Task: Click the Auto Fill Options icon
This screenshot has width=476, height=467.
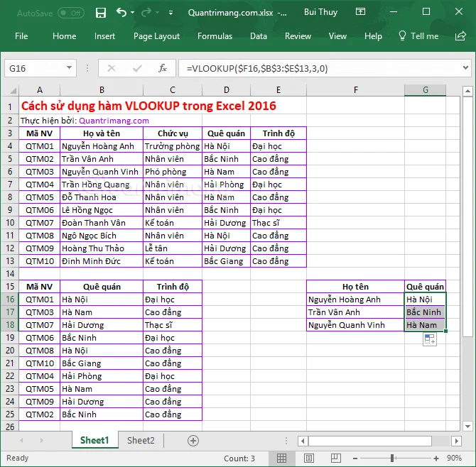Action: pyautogui.click(x=430, y=339)
